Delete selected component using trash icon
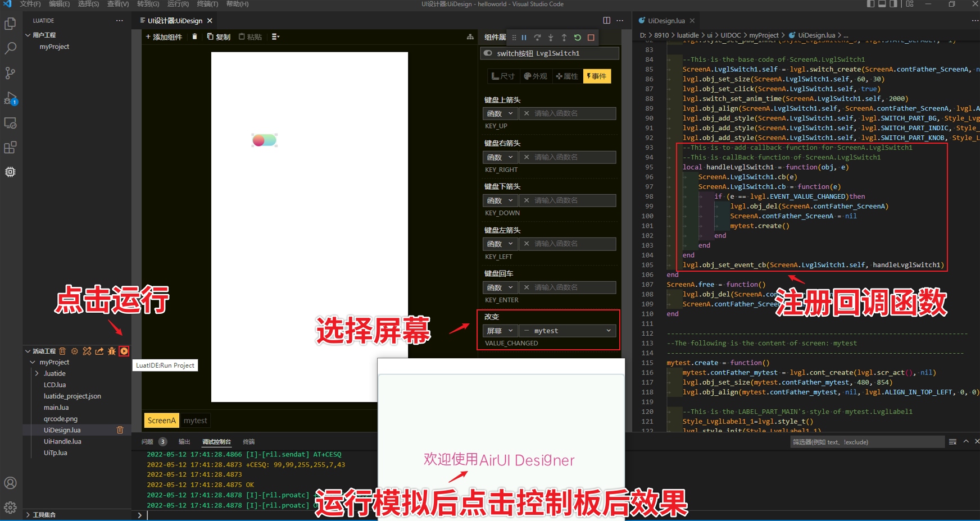Image resolution: width=980 pixels, height=521 pixels. point(194,36)
